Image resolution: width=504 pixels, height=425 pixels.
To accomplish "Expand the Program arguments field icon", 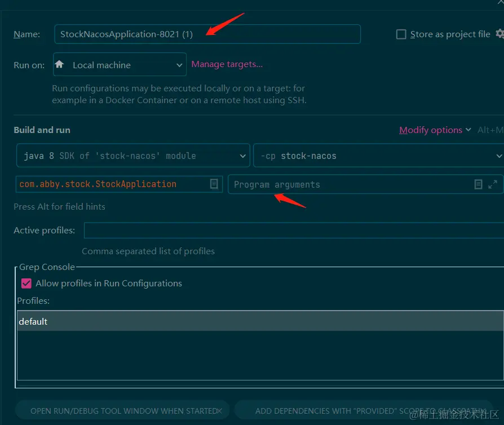I will tap(492, 184).
